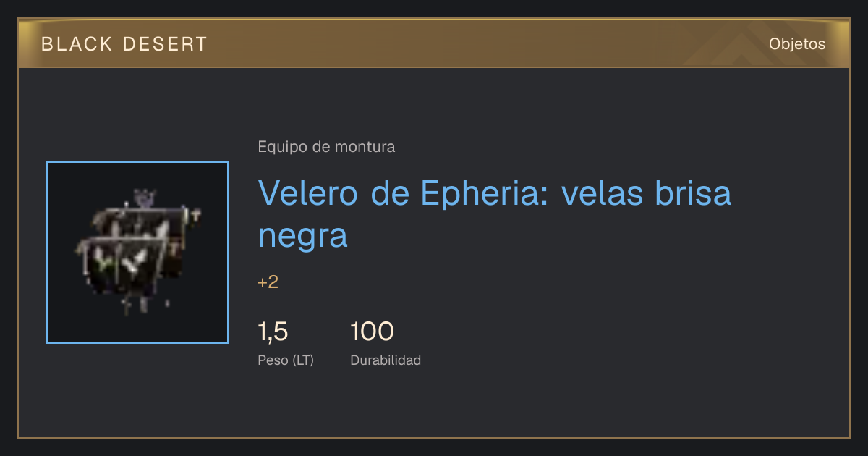Open the Equipo de montura category
The height and width of the screenshot is (456, 868).
326,147
